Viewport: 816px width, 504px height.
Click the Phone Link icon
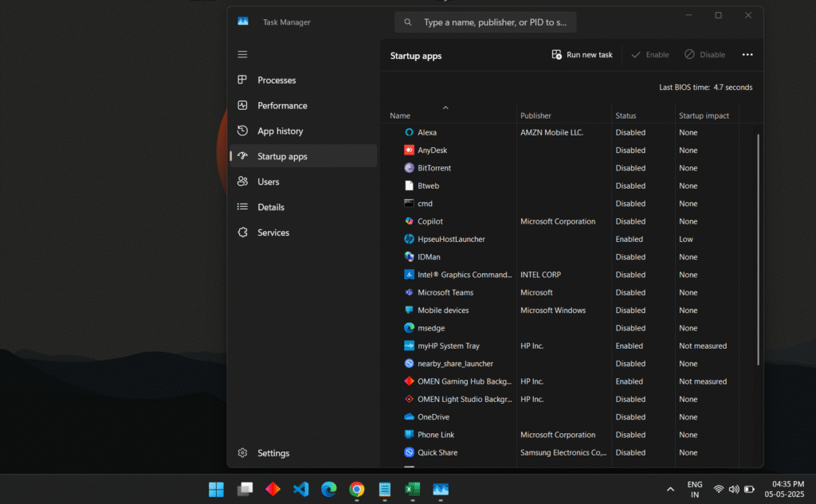pos(409,434)
